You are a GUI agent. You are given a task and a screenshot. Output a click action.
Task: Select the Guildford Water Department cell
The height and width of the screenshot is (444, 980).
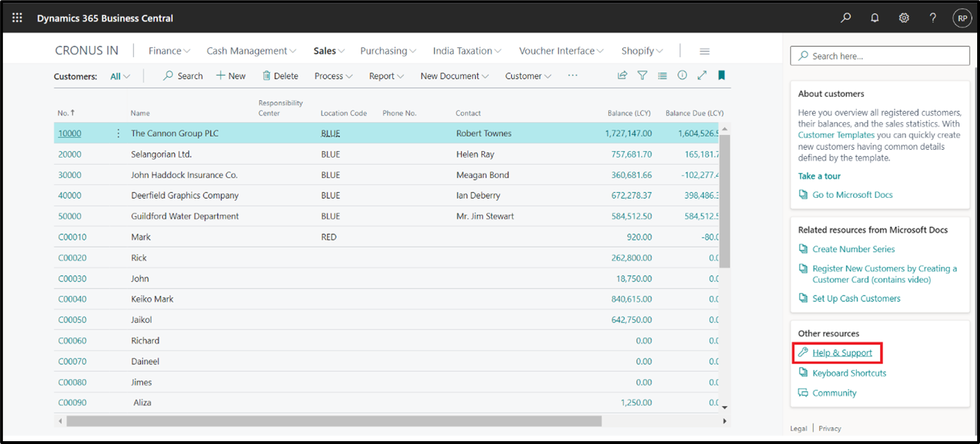(x=185, y=216)
